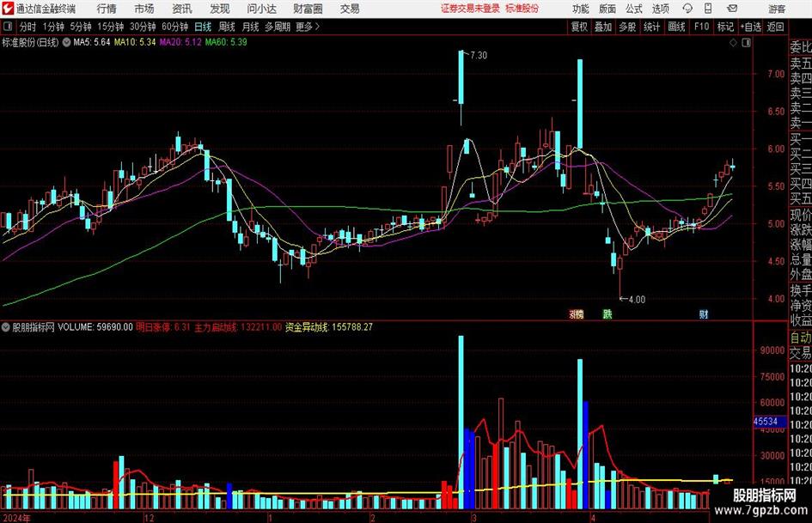The height and width of the screenshot is (523, 812).
Task: Switch to the 15分钟 period tab
Action: pos(111,27)
